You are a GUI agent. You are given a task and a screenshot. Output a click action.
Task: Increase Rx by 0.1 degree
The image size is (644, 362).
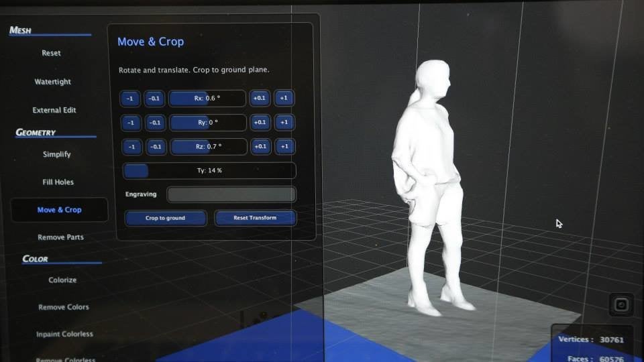[260, 98]
